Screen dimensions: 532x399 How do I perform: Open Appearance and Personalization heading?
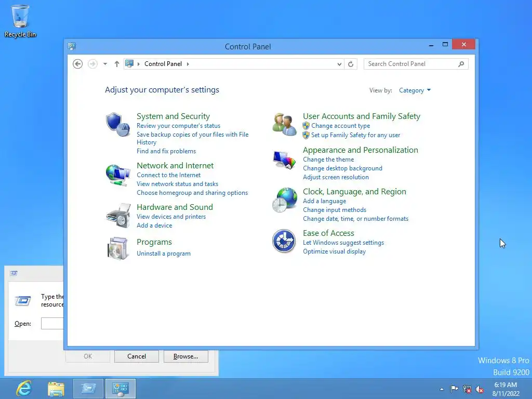point(361,150)
